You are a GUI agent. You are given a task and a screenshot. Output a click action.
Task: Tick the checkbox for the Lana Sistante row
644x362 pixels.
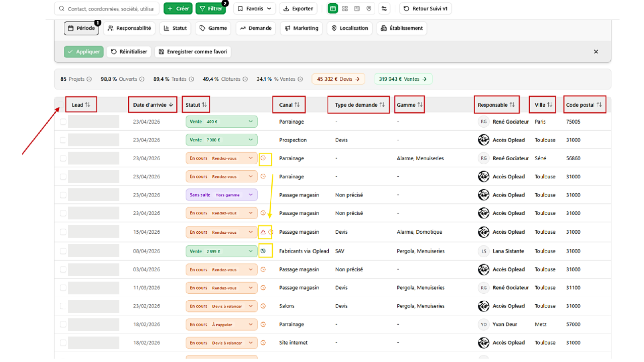[x=63, y=251]
